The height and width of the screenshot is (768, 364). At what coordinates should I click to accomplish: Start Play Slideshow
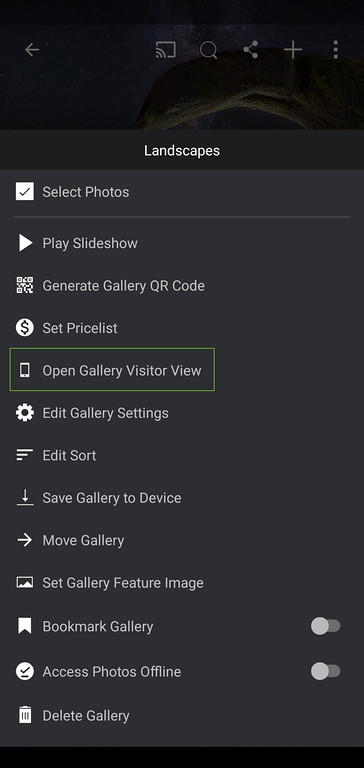pos(182,243)
